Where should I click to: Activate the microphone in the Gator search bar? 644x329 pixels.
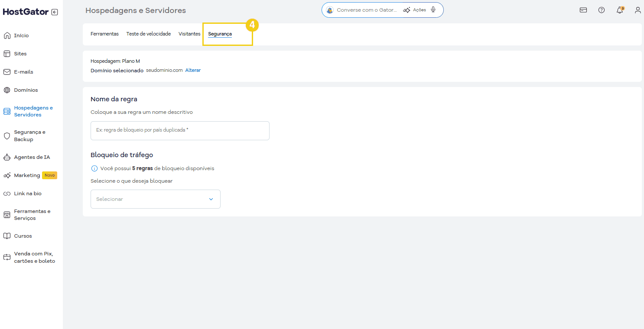pyautogui.click(x=433, y=10)
